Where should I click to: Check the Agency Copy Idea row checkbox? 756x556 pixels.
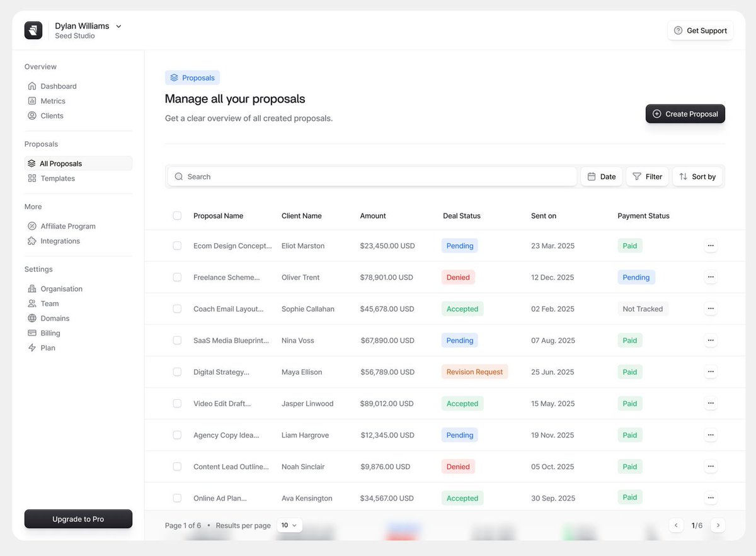[177, 434]
